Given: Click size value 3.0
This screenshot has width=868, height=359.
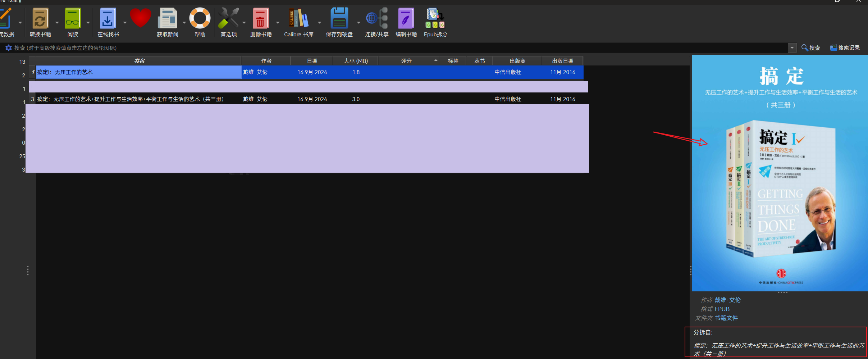Looking at the screenshot, I should click(356, 99).
